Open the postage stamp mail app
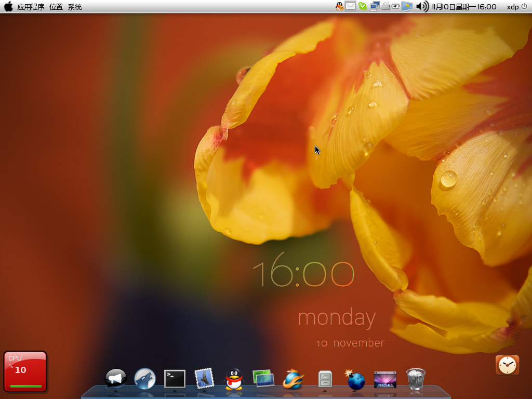This screenshot has width=532, height=399. pos(204,378)
